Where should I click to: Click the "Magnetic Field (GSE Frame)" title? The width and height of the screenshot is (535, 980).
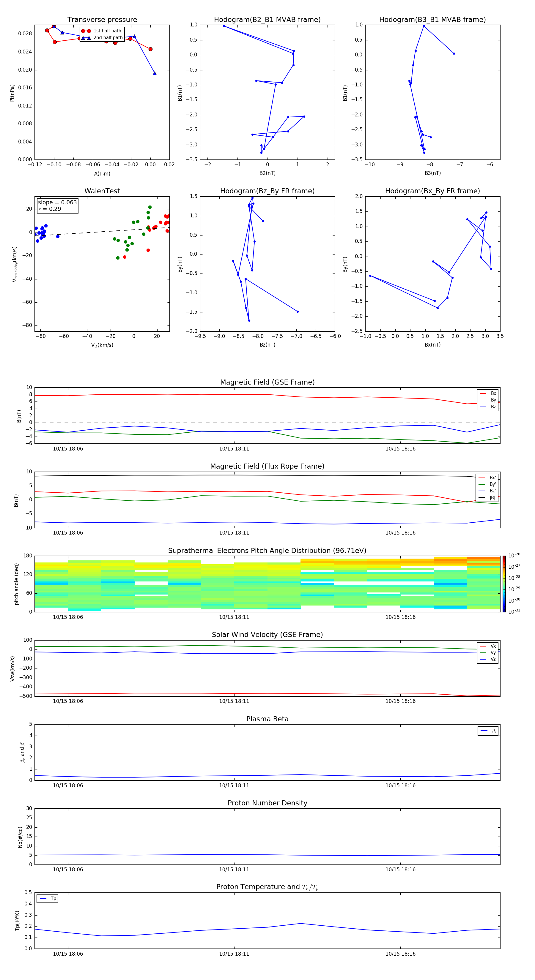(267, 382)
